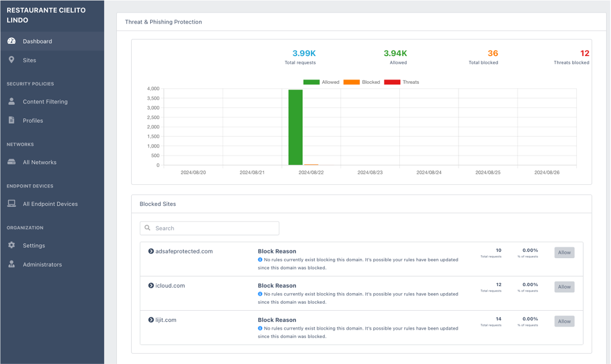Click the adsafeprotected.com domain name

pyautogui.click(x=184, y=251)
